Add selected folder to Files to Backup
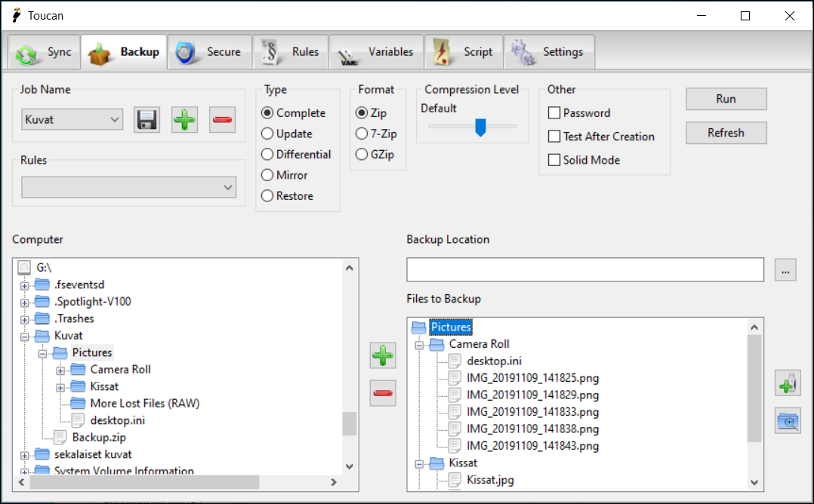814x504 pixels. 384,355
